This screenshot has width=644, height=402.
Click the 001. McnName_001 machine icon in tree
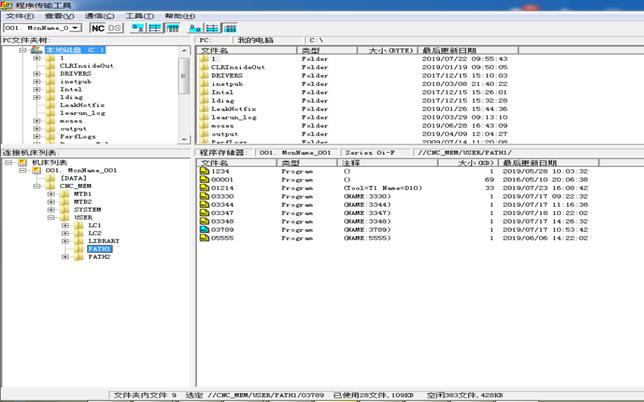(x=37, y=170)
